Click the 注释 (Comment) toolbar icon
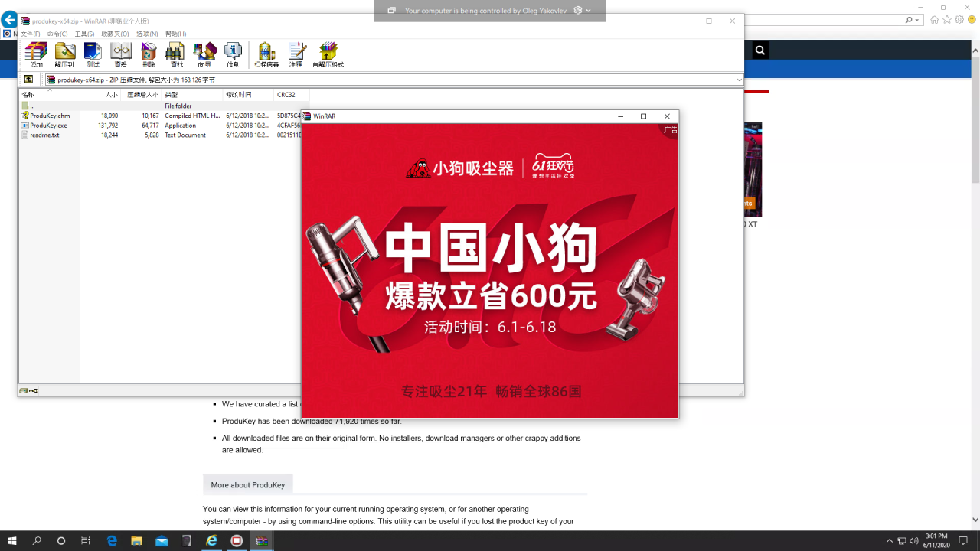Viewport: 980px width, 551px height. pyautogui.click(x=296, y=55)
